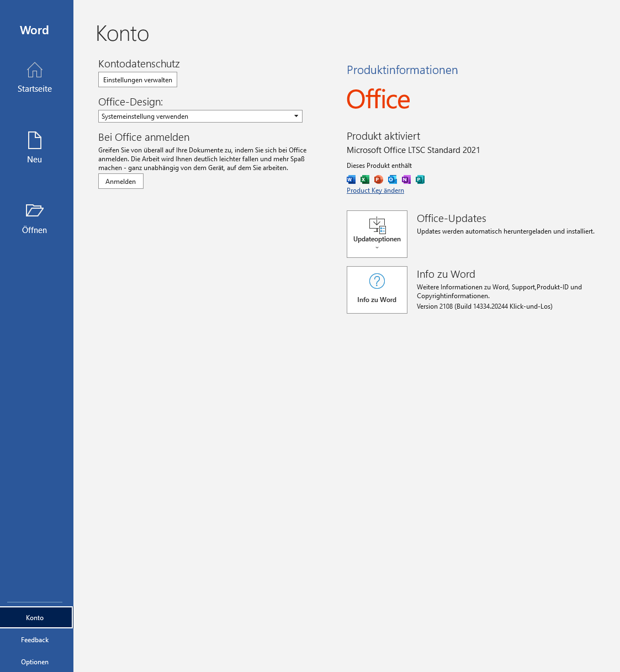Image resolution: width=620 pixels, height=672 pixels.
Task: Click the Word product icon
Action: coord(351,179)
